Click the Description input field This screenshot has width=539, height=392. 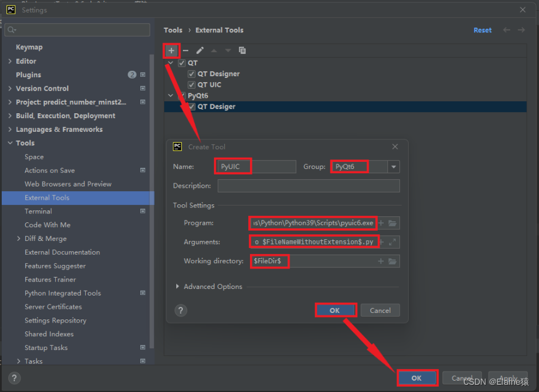coord(309,186)
